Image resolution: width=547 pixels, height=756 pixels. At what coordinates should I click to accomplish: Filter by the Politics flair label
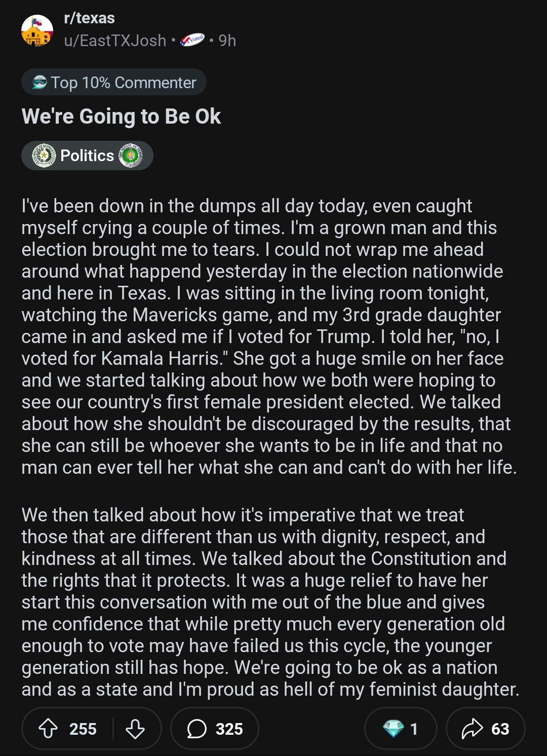[87, 156]
